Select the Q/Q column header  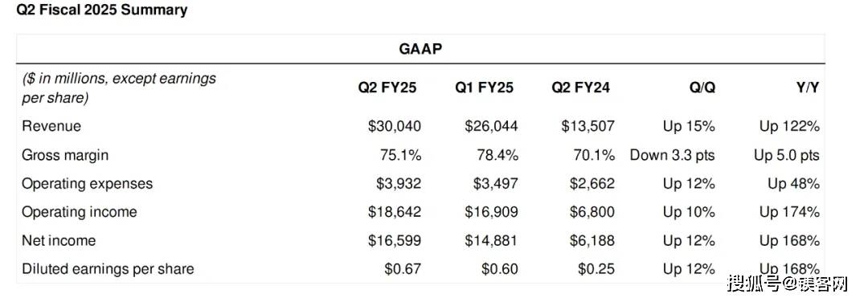(x=701, y=88)
